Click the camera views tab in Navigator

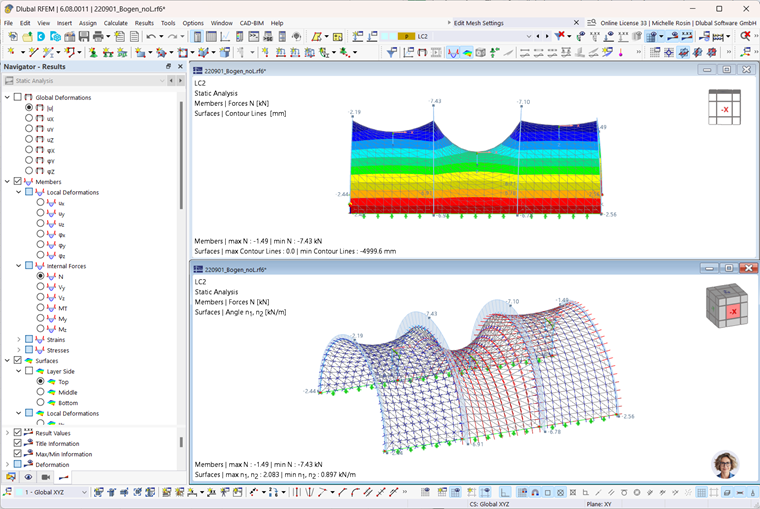(x=46, y=477)
